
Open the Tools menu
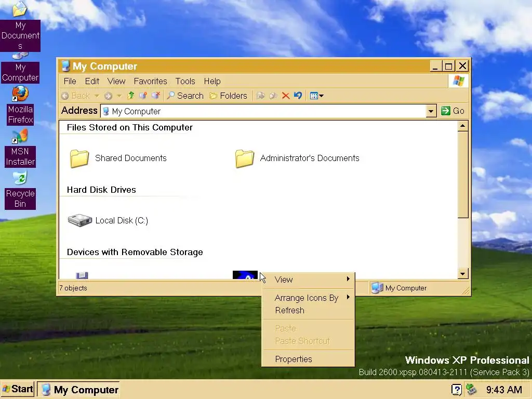click(x=185, y=82)
